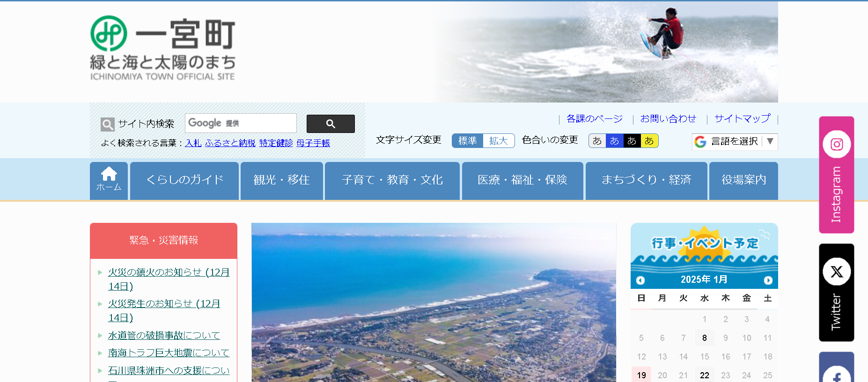The width and height of the screenshot is (868, 382).
Task: Set text size to 拡大
Action: pyautogui.click(x=499, y=140)
